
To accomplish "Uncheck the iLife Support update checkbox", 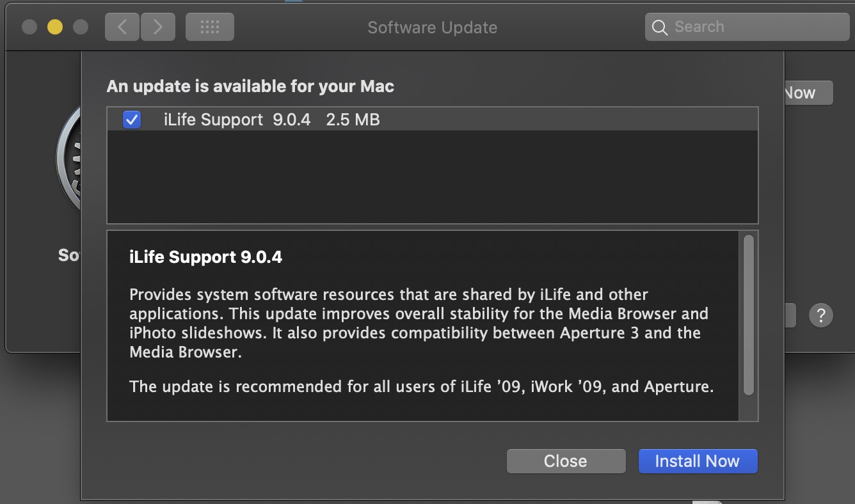I will pos(132,120).
